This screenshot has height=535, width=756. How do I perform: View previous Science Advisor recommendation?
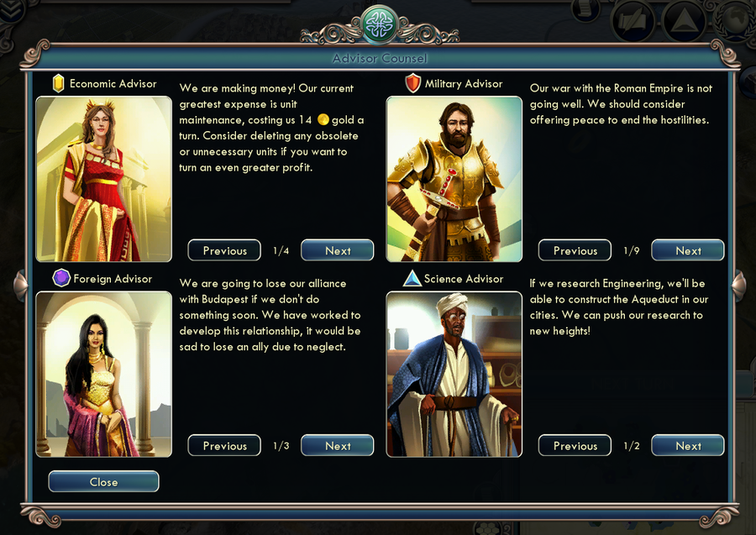pos(575,446)
